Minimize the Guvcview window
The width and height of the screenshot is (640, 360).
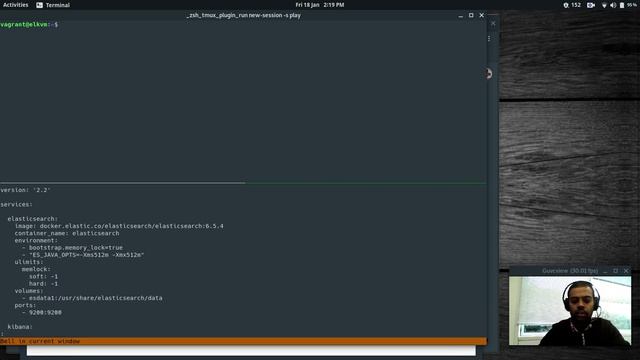point(605,271)
